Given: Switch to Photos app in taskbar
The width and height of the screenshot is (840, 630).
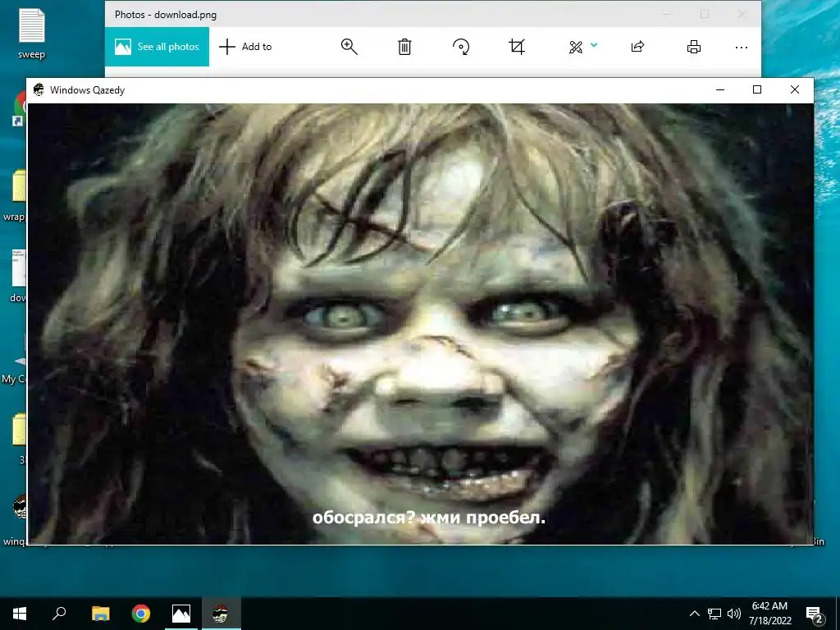Looking at the screenshot, I should [181, 614].
